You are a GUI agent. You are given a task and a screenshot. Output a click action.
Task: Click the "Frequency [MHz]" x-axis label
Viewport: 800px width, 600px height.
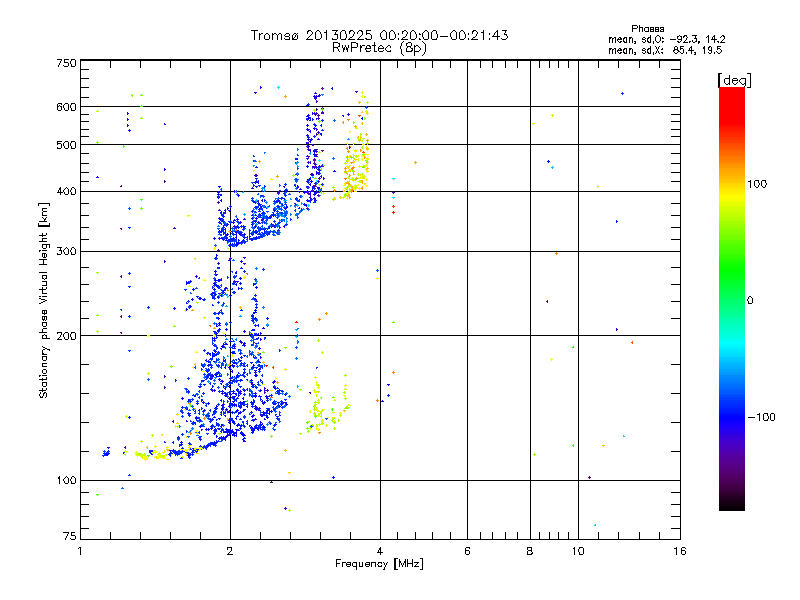pos(379,564)
